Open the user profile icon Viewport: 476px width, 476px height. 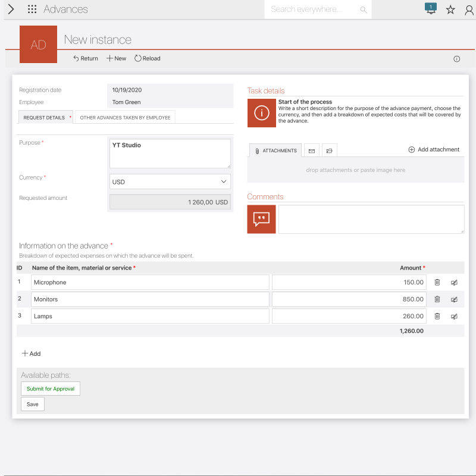click(469, 10)
